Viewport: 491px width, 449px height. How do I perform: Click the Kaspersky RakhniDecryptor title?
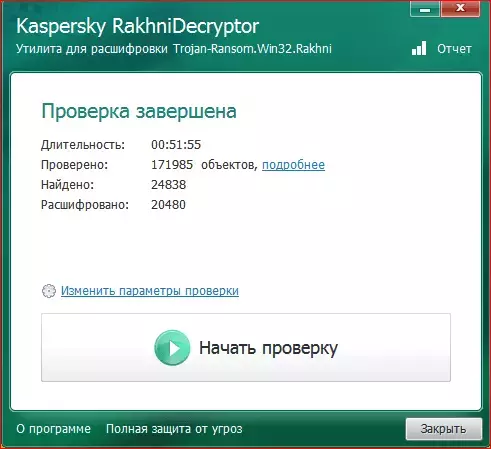point(138,26)
